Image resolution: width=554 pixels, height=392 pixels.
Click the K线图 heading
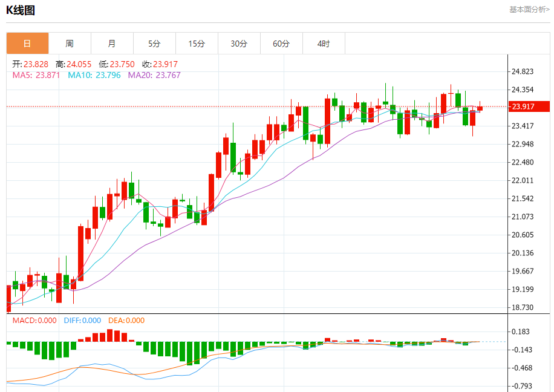(21, 10)
